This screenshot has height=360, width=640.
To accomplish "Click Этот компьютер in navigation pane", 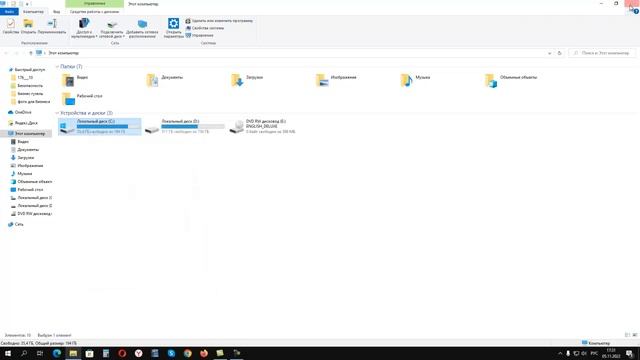I will 30,133.
